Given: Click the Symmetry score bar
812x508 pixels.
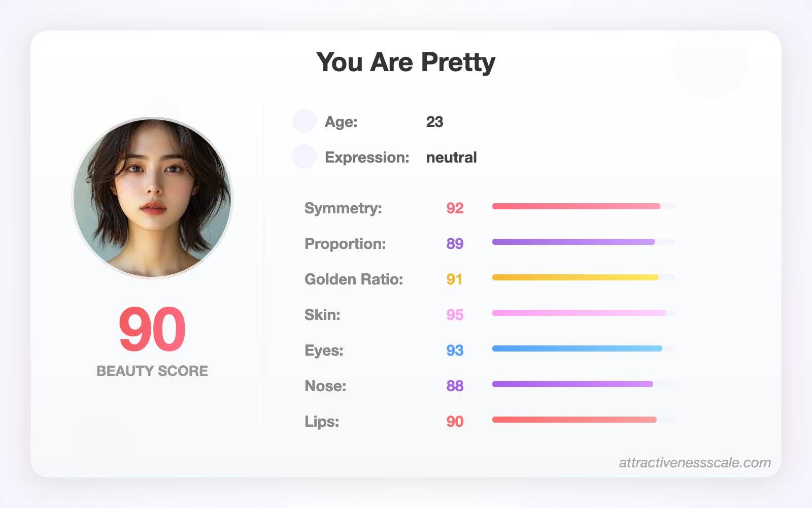Looking at the screenshot, I should (584, 206).
